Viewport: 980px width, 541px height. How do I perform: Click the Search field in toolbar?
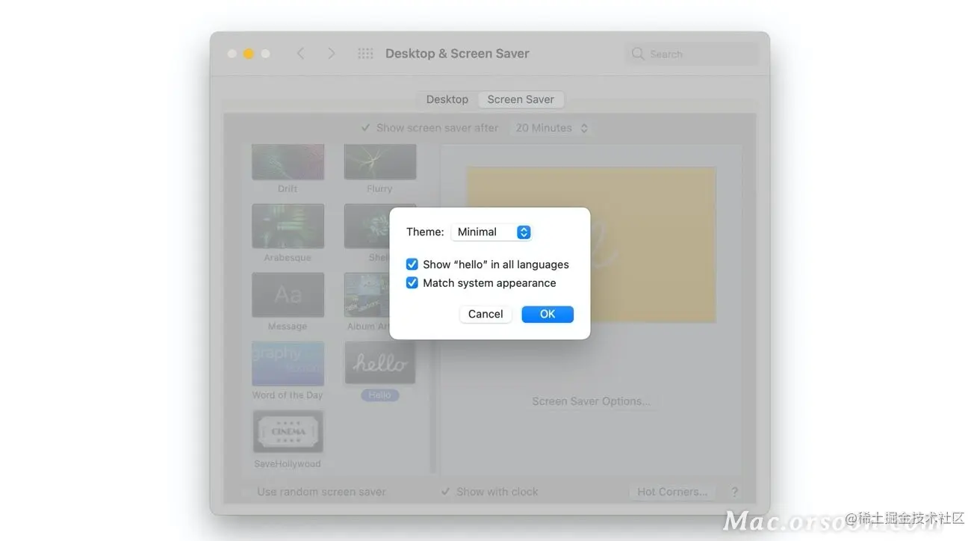[x=692, y=54]
